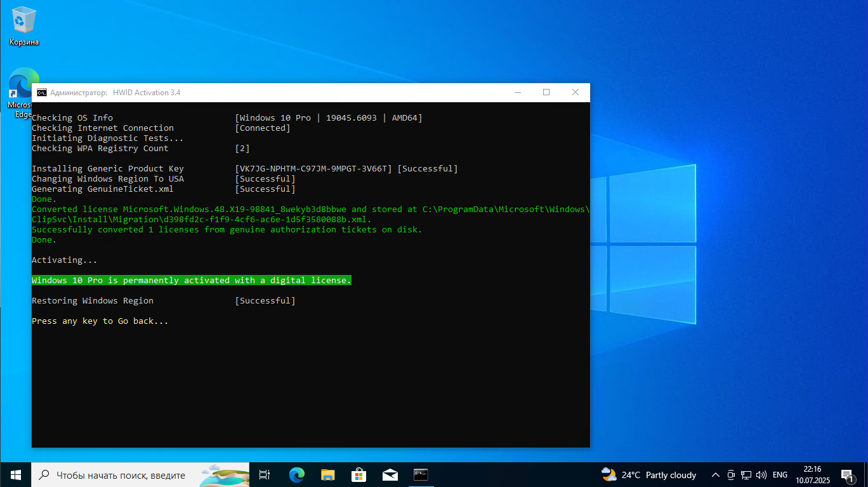Open the Microsoft Edge desktop shortcut

(x=23, y=93)
